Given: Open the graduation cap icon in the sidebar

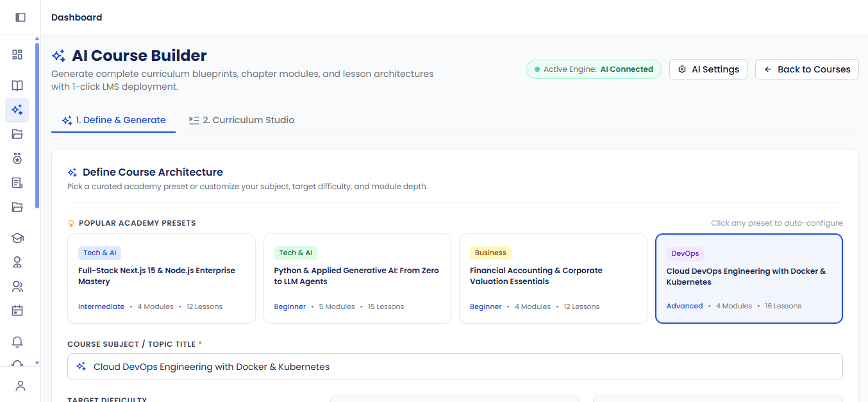Looking at the screenshot, I should pyautogui.click(x=17, y=238).
